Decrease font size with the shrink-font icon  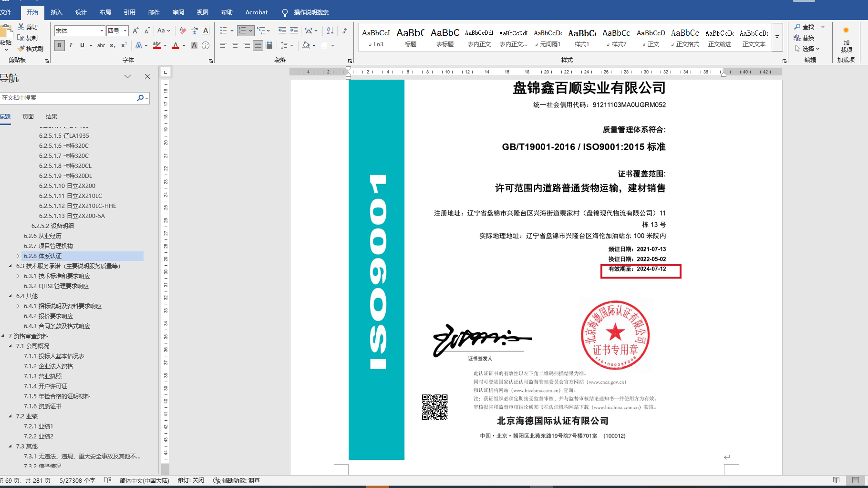point(147,31)
